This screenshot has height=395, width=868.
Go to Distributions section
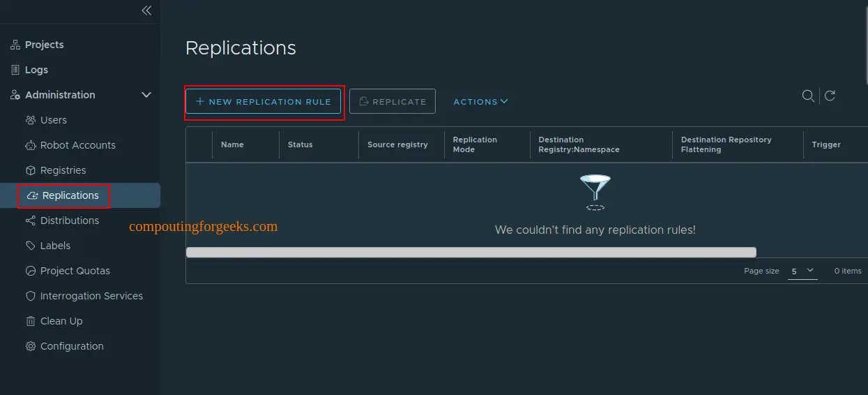69,221
